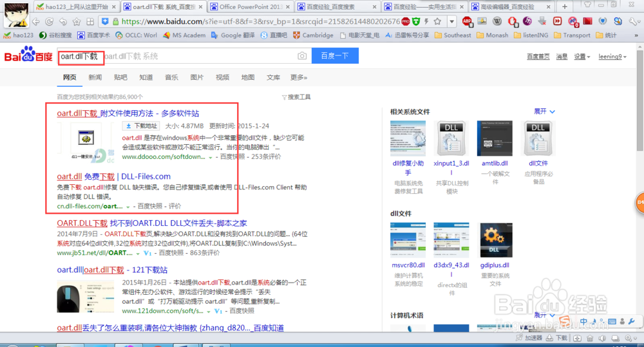Click Sogou input wrench settings icon

tap(632, 322)
